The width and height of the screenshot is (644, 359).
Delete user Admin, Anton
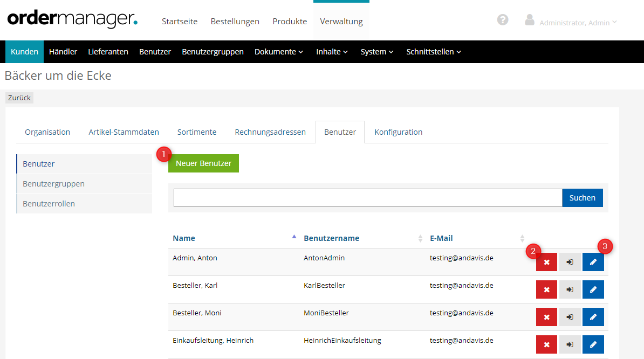point(546,262)
